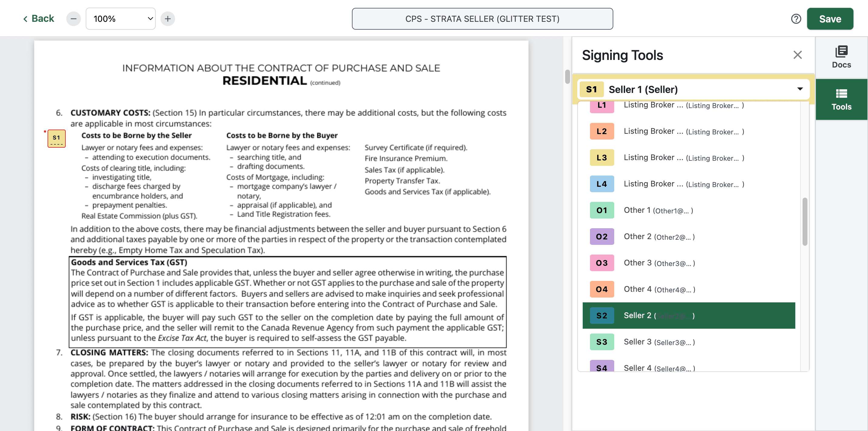Go back using the Back link
The width and height of the screenshot is (868, 431).
(38, 18)
